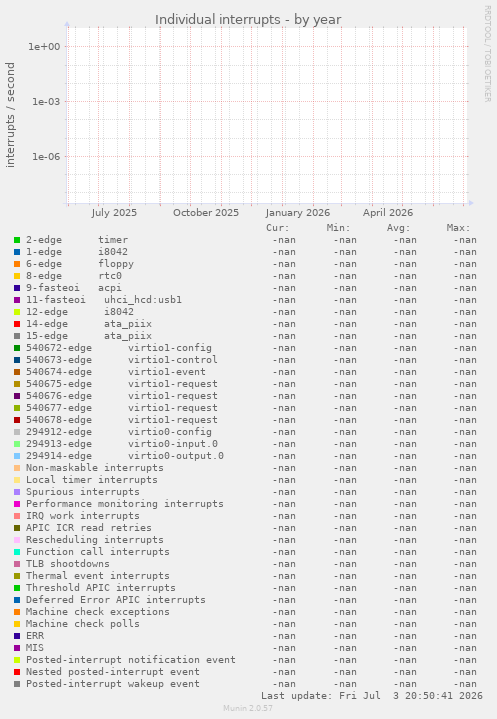Screen dimensions: 497x719
Task: Click 'Nested posted-interrupt event' label
Action: point(113,672)
